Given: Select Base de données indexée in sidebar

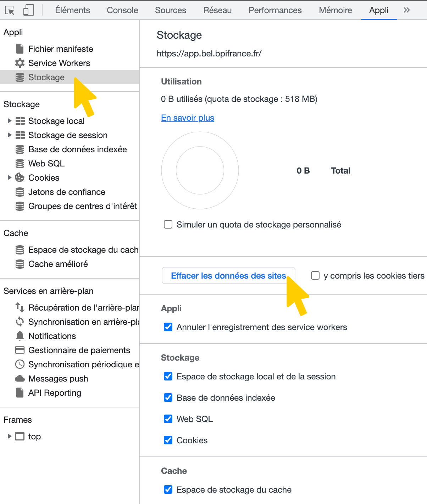Looking at the screenshot, I should tap(77, 149).
